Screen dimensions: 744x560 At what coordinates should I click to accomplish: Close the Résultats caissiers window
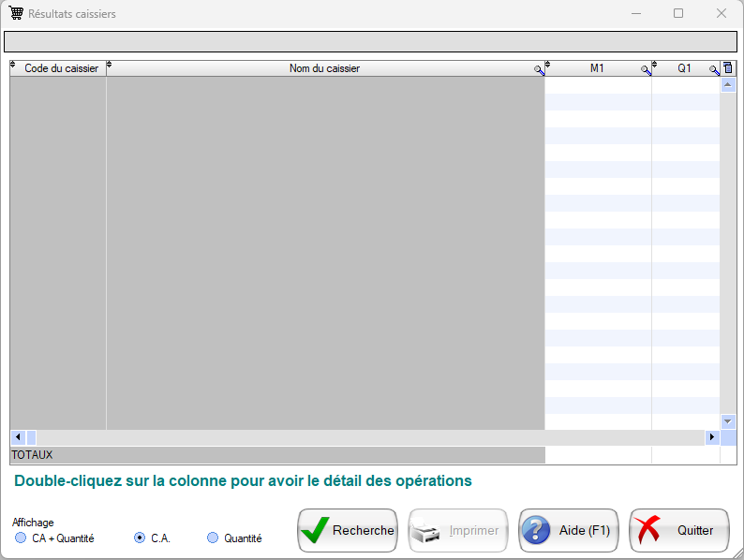coord(722,13)
